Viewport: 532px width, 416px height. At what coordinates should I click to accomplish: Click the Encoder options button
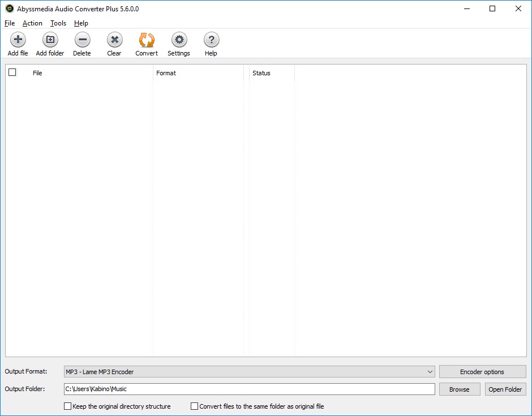[x=482, y=371]
